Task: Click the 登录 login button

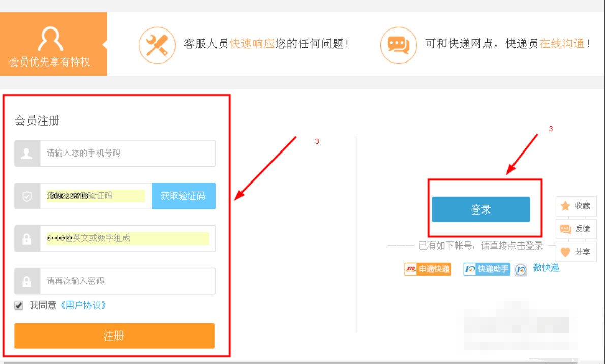Action: [480, 209]
